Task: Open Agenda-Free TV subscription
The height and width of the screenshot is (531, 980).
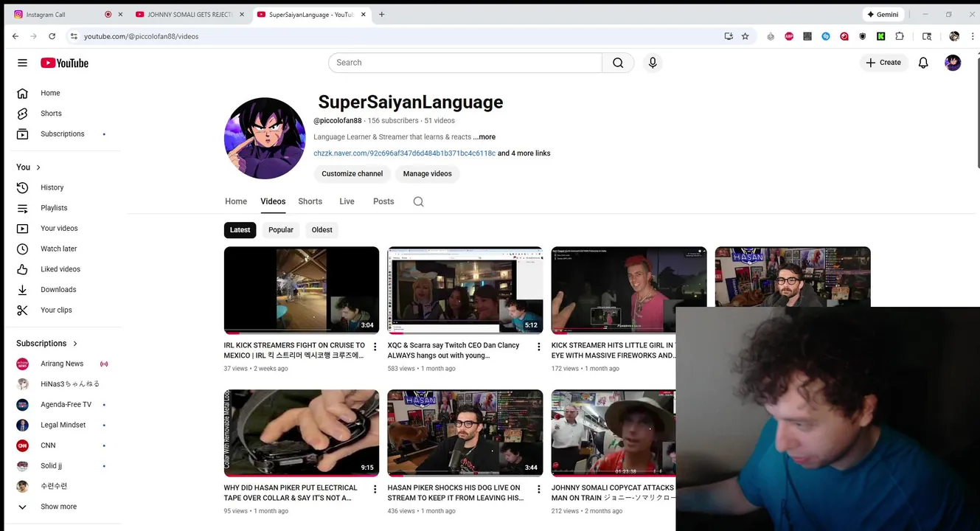Action: [x=64, y=405]
